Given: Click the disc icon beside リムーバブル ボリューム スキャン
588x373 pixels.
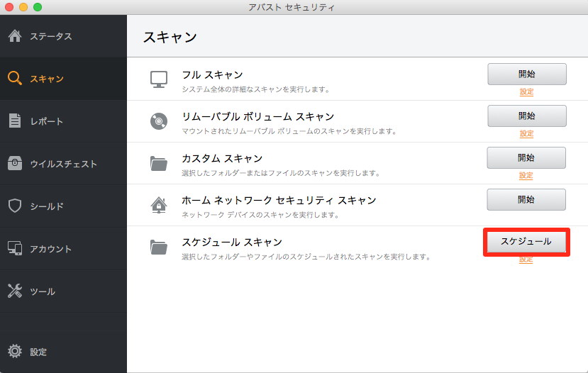Looking at the screenshot, I should coord(159,121).
